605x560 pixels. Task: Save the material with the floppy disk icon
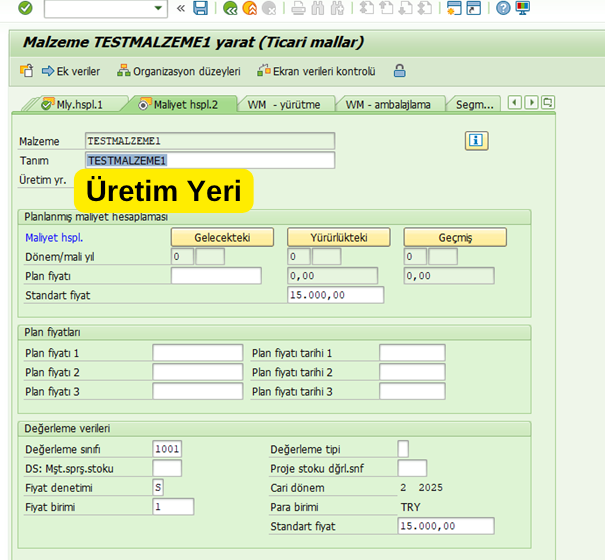point(201,8)
